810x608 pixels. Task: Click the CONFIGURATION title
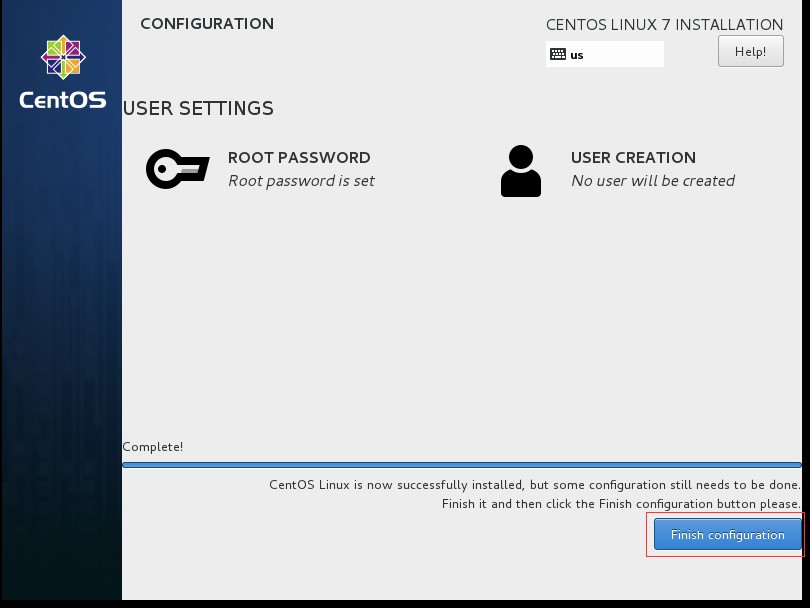pyautogui.click(x=207, y=24)
